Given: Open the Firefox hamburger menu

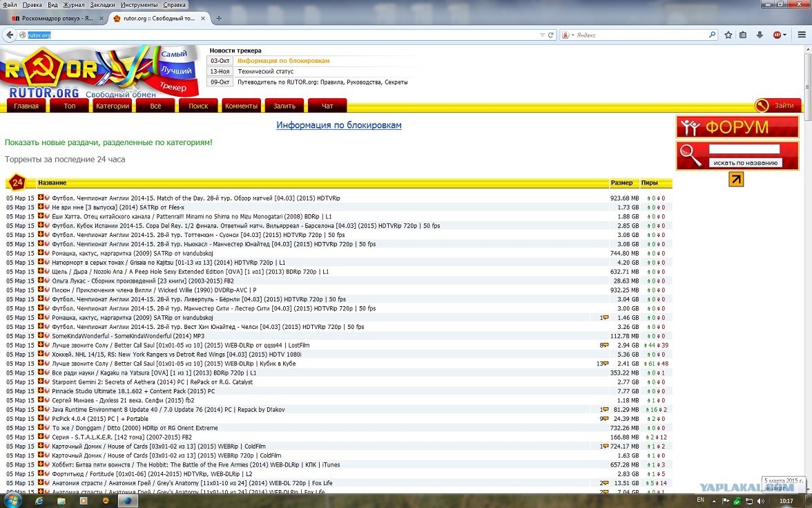Looking at the screenshot, I should tap(802, 35).
